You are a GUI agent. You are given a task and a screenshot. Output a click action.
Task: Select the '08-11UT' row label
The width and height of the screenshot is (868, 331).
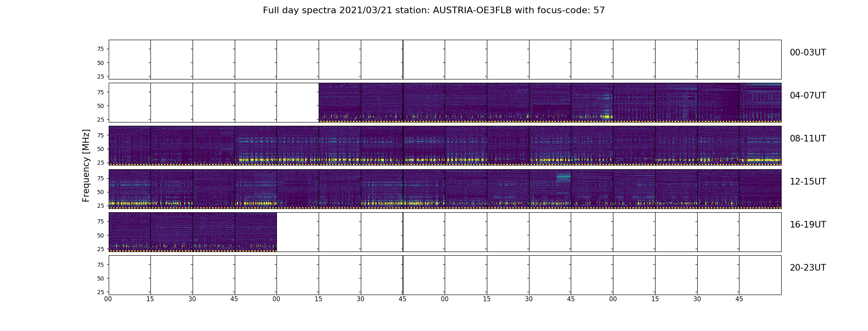click(808, 139)
